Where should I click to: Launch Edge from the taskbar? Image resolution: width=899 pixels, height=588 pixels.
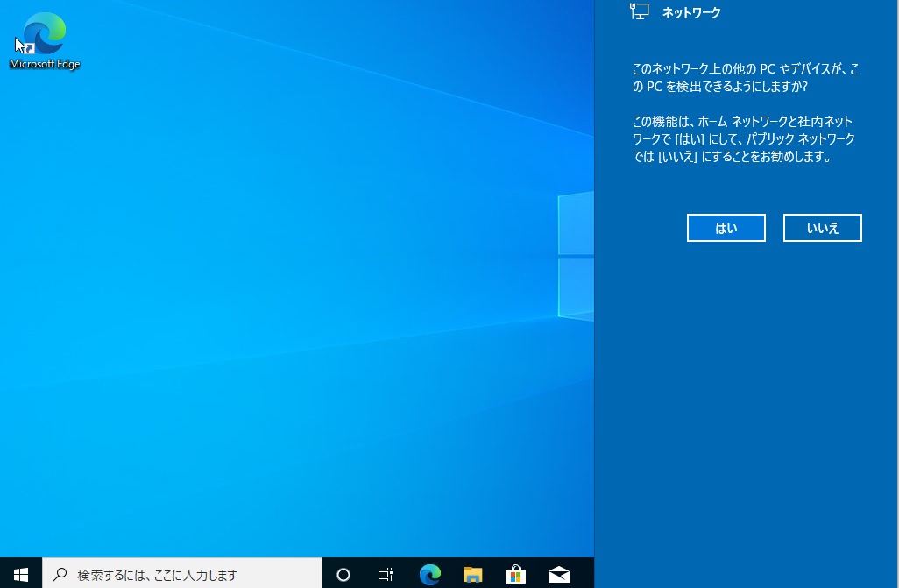[430, 574]
